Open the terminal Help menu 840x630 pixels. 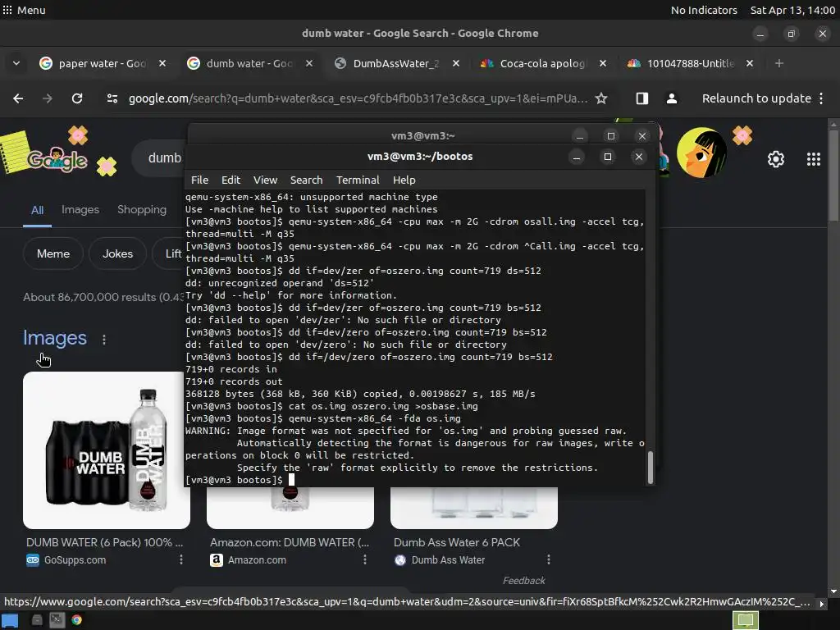[404, 180]
